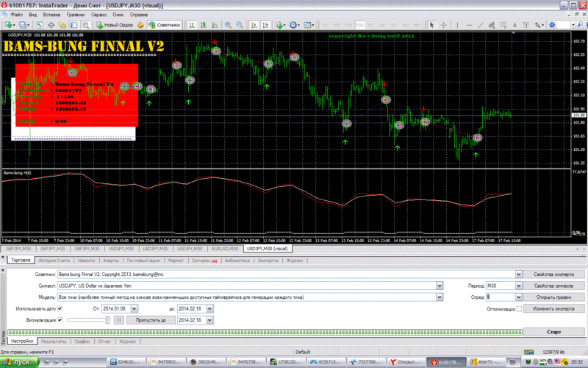
Task: Open the Графики menu
Action: pos(76,15)
